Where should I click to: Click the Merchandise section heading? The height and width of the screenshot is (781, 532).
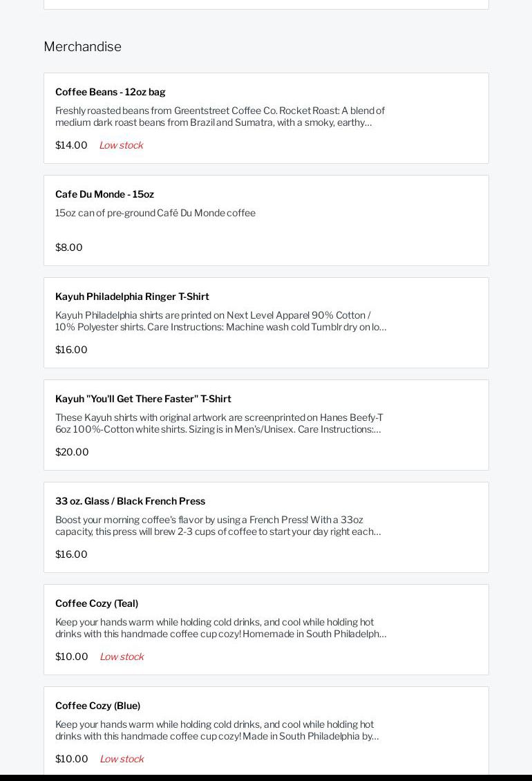[82, 46]
